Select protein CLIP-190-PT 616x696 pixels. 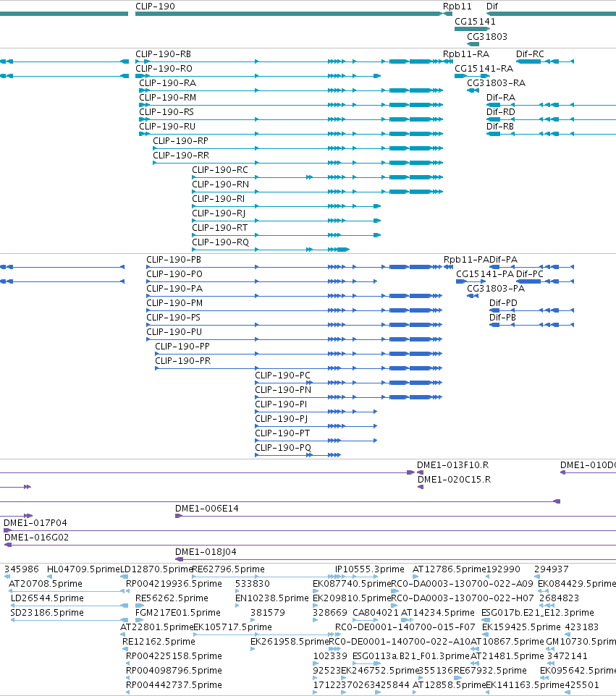(x=282, y=433)
